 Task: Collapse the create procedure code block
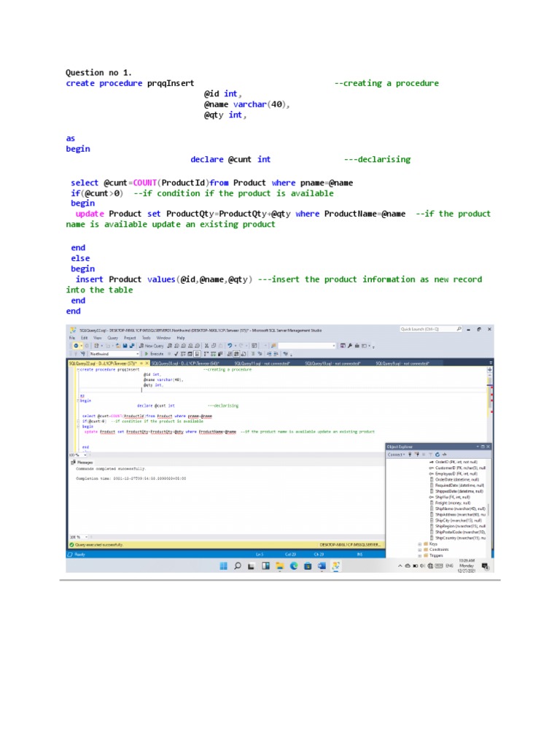[x=79, y=370]
